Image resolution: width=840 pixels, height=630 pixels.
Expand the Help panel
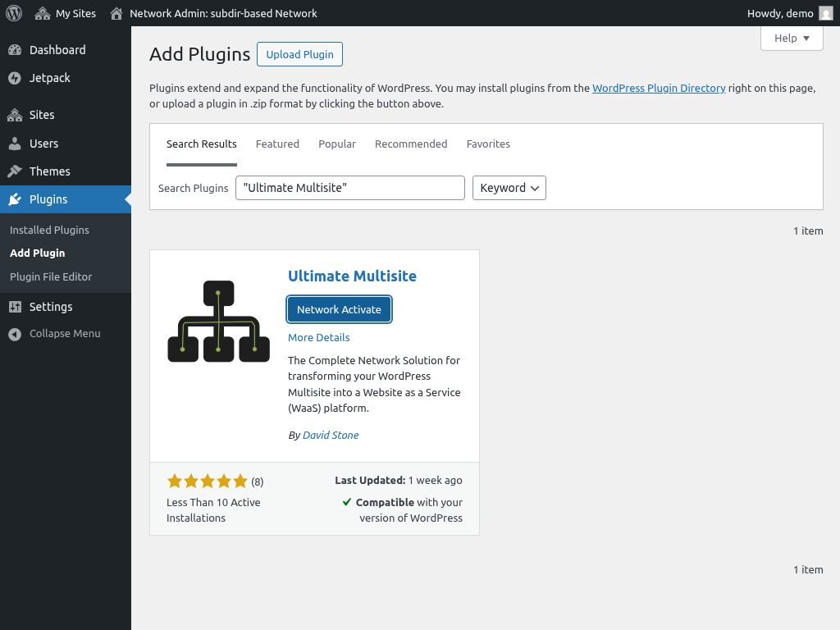click(x=792, y=38)
